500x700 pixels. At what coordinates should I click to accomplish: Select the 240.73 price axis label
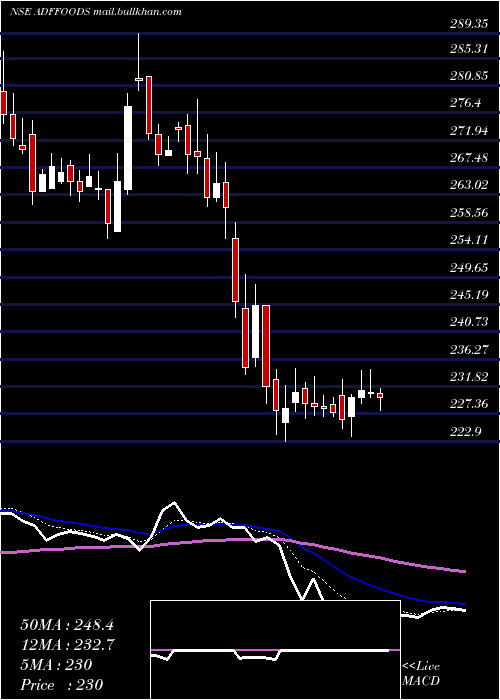point(469,322)
